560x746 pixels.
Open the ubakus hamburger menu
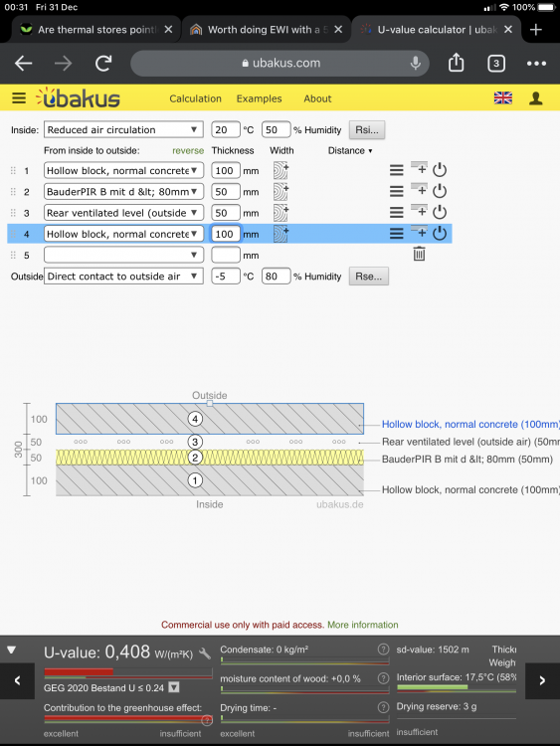pyautogui.click(x=19, y=98)
